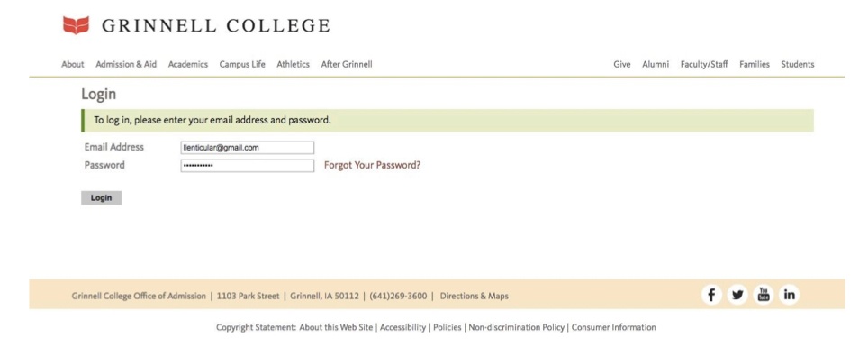Click the Email Address input field
This screenshot has height=347, width=868.
tap(248, 148)
